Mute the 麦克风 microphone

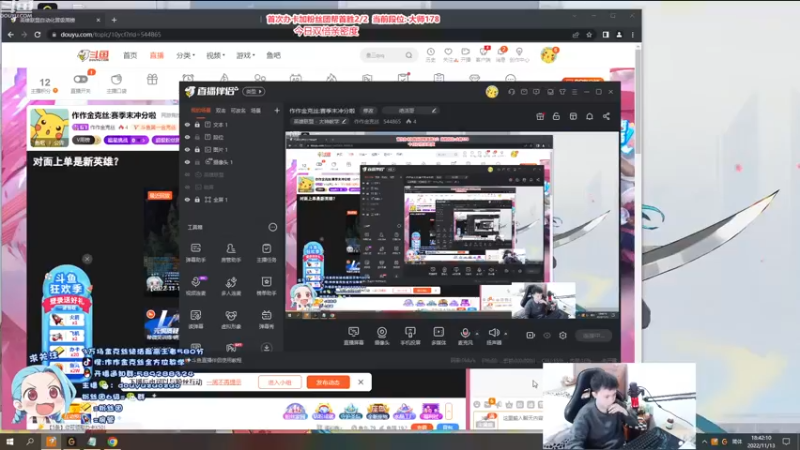point(465,333)
